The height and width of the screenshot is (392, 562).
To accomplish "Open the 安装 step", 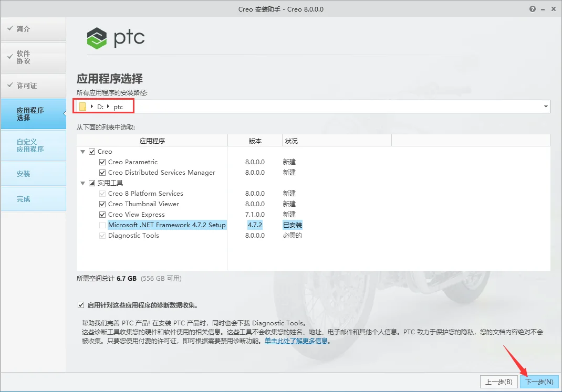I will pyautogui.click(x=33, y=174).
